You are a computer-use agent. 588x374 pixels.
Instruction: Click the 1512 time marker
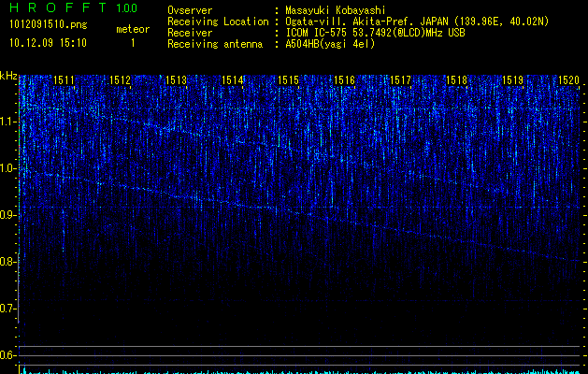120,79
